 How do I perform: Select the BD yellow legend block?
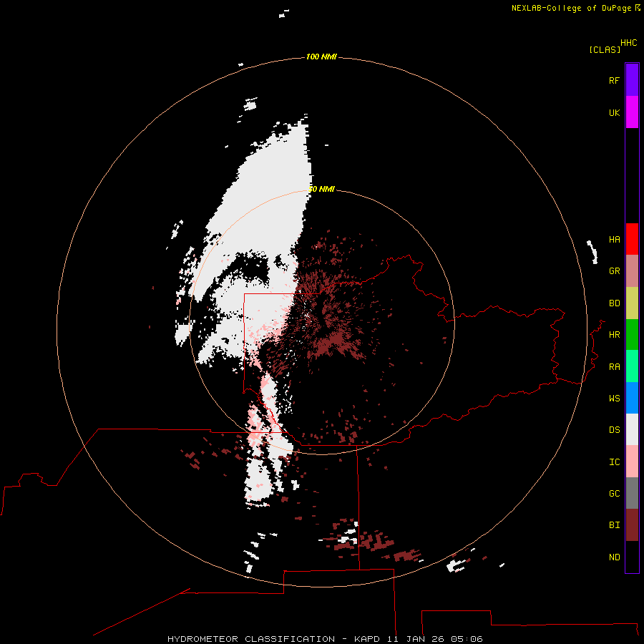pos(632,303)
